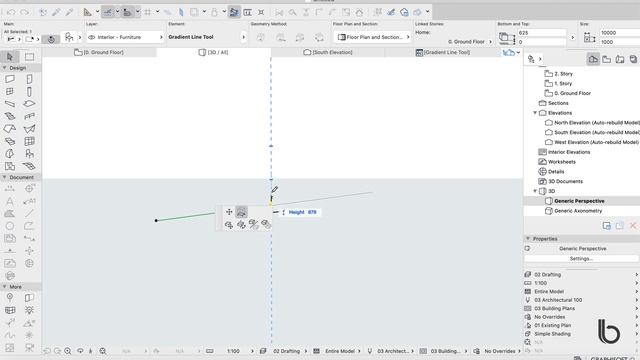Select the Window tool in Design toolbox

pos(10,91)
